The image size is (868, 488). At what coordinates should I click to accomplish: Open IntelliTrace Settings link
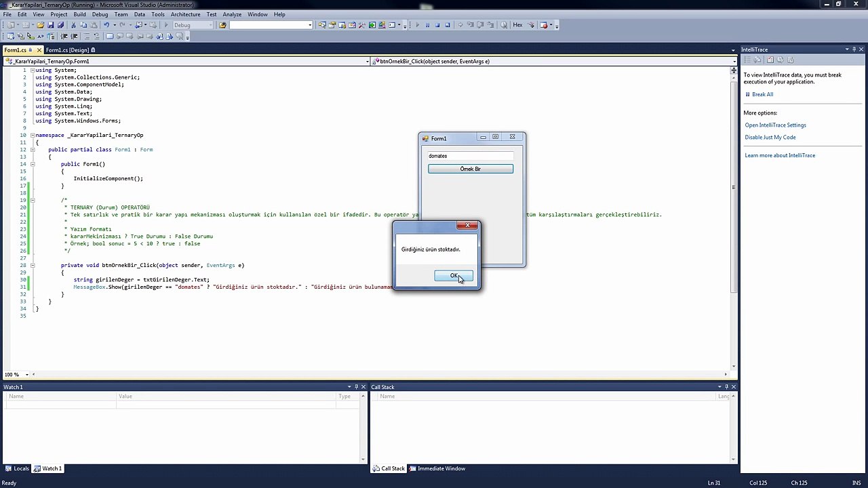(775, 125)
